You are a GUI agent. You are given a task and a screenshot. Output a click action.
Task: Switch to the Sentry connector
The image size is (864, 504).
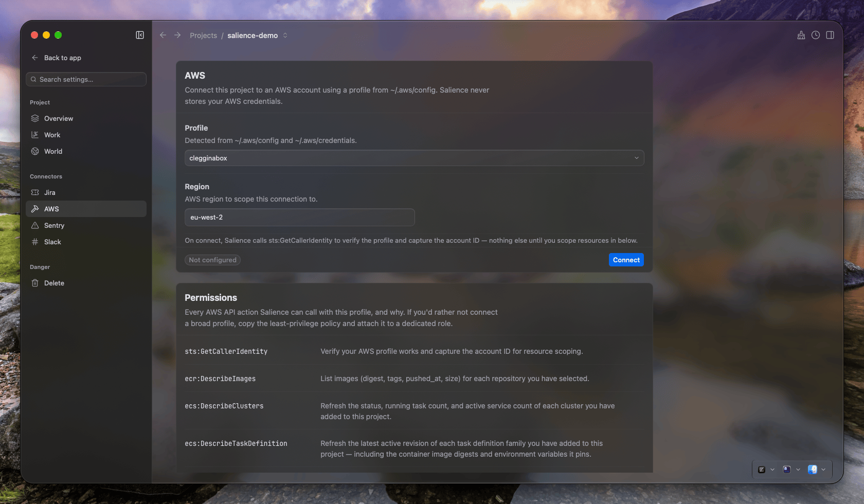tap(86, 225)
